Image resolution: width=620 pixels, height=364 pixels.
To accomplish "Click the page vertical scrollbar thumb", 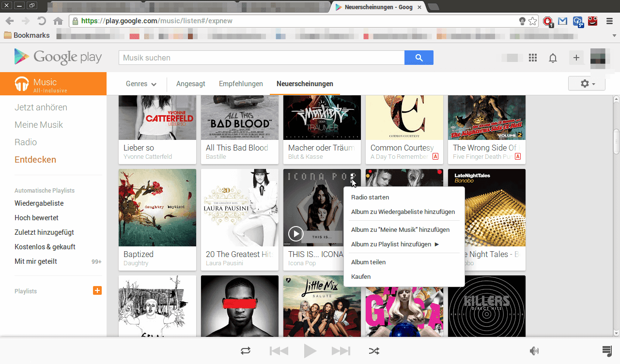I will click(616, 141).
